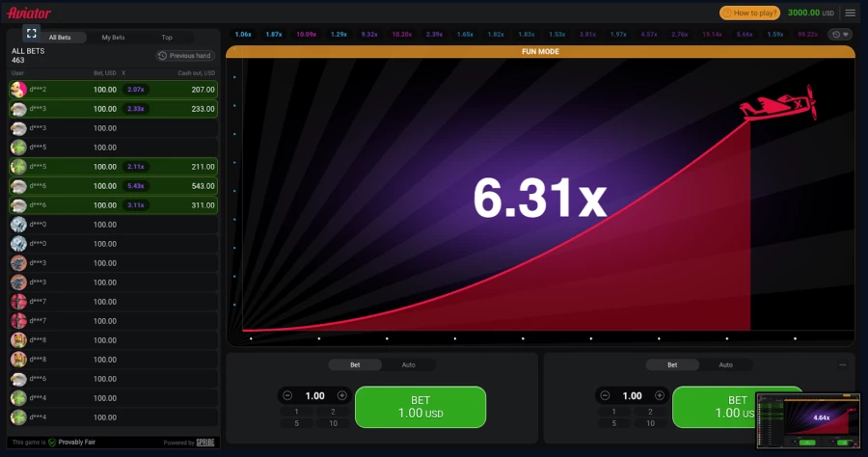
Task: Click the Provably Fair shield icon
Action: coord(52,443)
